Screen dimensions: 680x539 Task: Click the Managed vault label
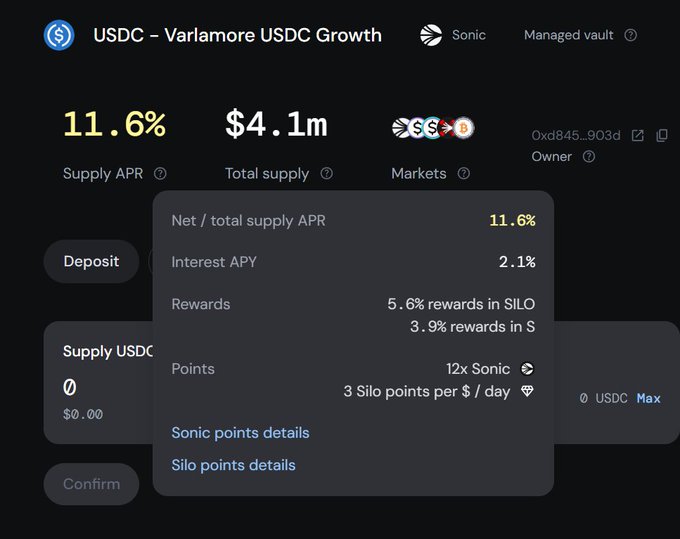[570, 35]
